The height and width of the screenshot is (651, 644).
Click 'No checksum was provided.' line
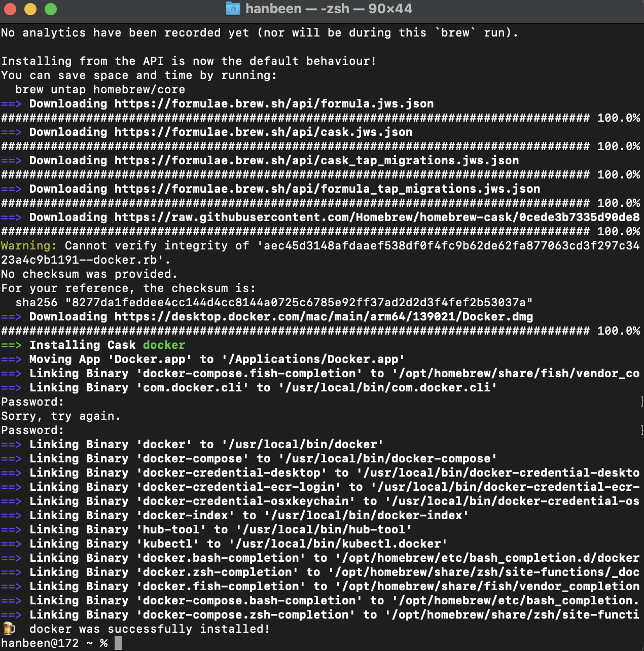click(x=89, y=274)
